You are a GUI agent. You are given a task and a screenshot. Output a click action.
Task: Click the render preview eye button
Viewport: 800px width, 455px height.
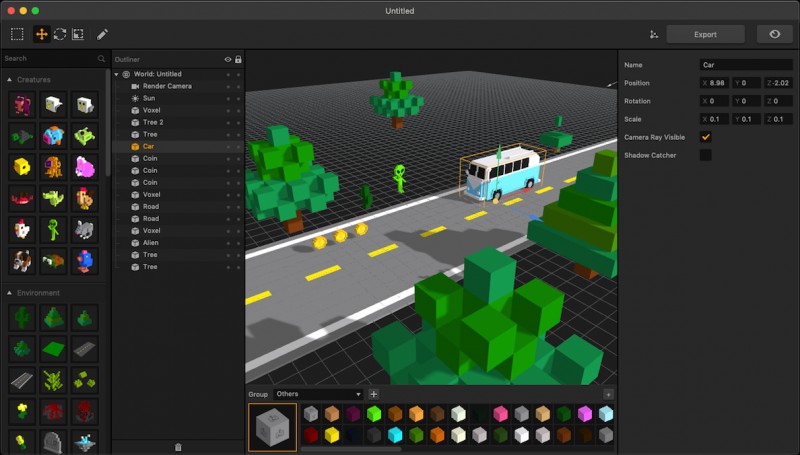[774, 34]
